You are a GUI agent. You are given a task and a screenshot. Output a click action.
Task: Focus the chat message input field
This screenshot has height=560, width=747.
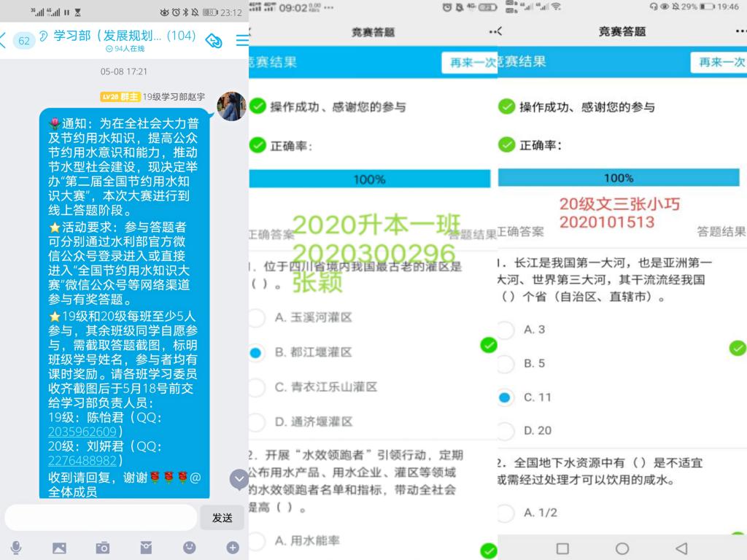[x=101, y=518]
